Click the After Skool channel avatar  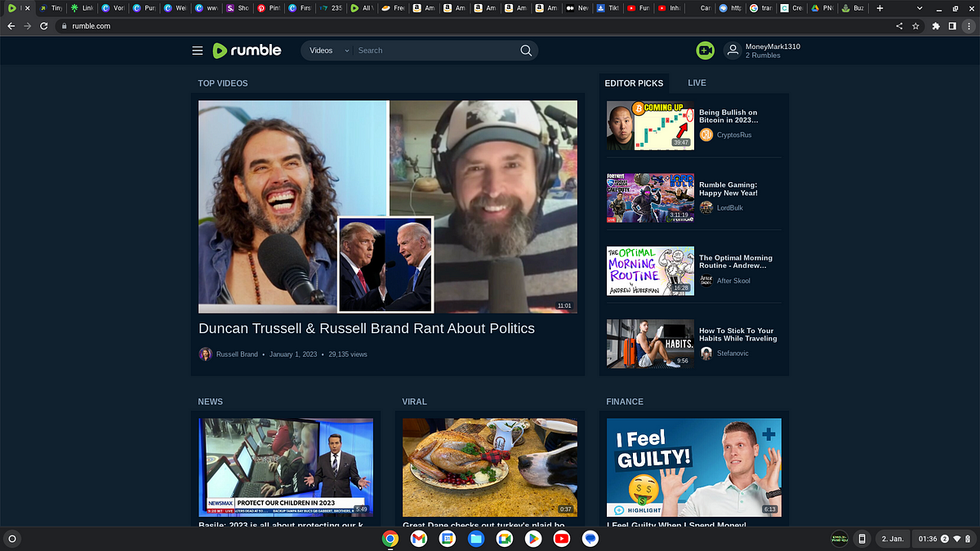coord(706,280)
